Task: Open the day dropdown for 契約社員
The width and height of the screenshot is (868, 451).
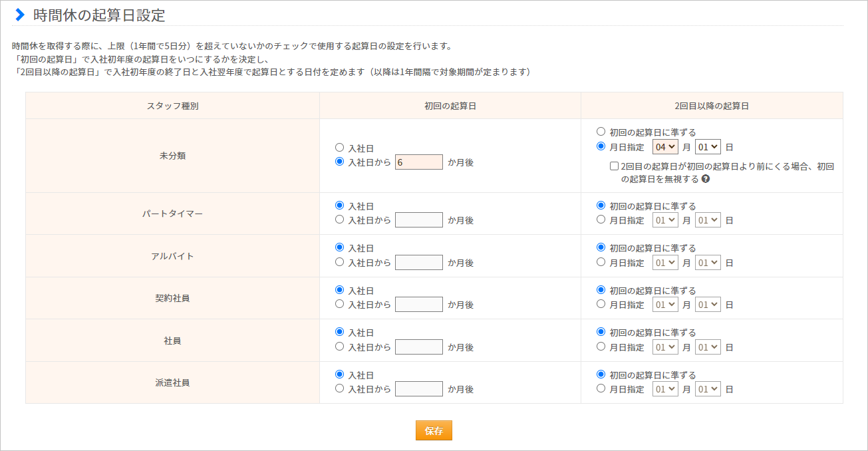Action: tap(708, 305)
